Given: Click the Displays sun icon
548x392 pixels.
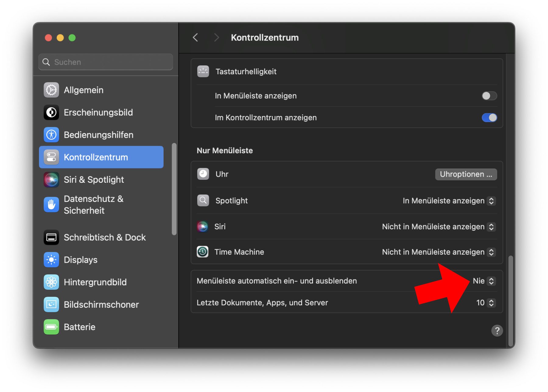Looking at the screenshot, I should (51, 260).
